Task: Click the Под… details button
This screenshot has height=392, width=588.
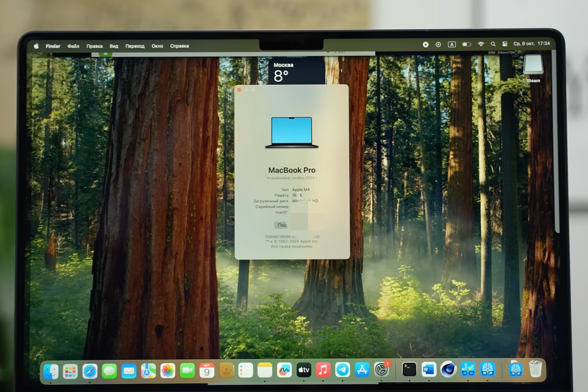Action: click(281, 225)
